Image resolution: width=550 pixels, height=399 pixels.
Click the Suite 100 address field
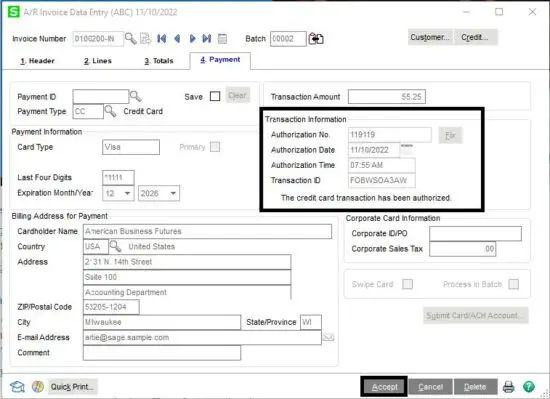[x=187, y=277]
